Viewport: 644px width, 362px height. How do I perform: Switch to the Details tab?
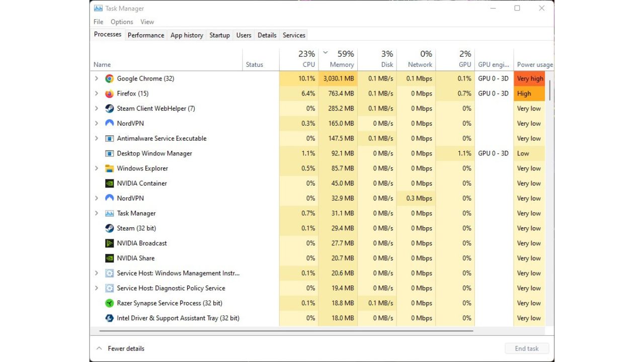tap(267, 35)
